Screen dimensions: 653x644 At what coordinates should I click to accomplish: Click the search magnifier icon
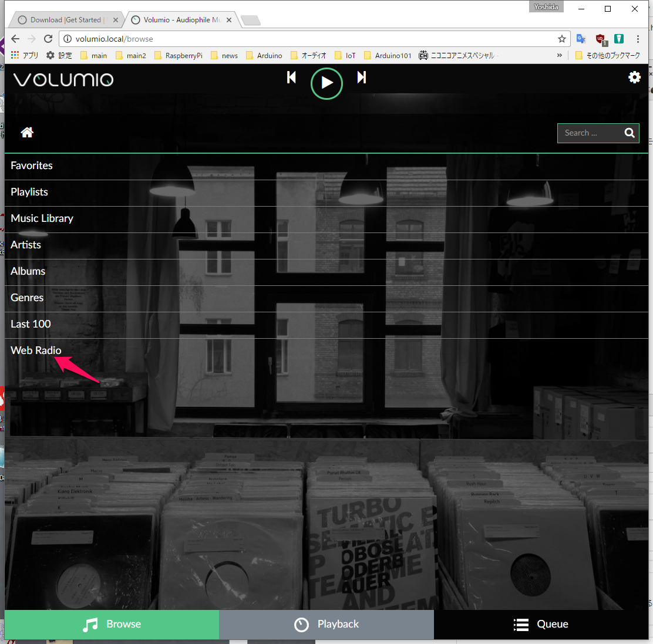tap(630, 133)
